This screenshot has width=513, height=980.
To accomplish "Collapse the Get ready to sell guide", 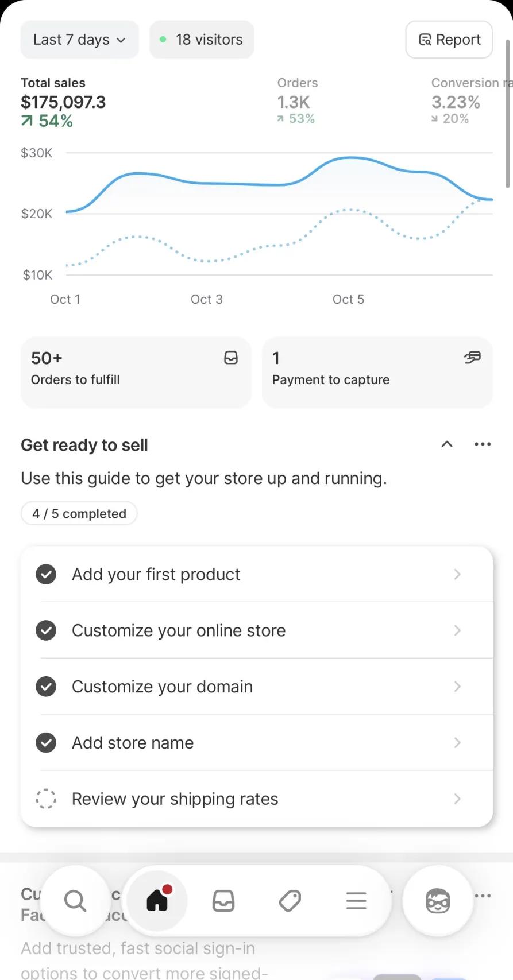I will click(447, 444).
